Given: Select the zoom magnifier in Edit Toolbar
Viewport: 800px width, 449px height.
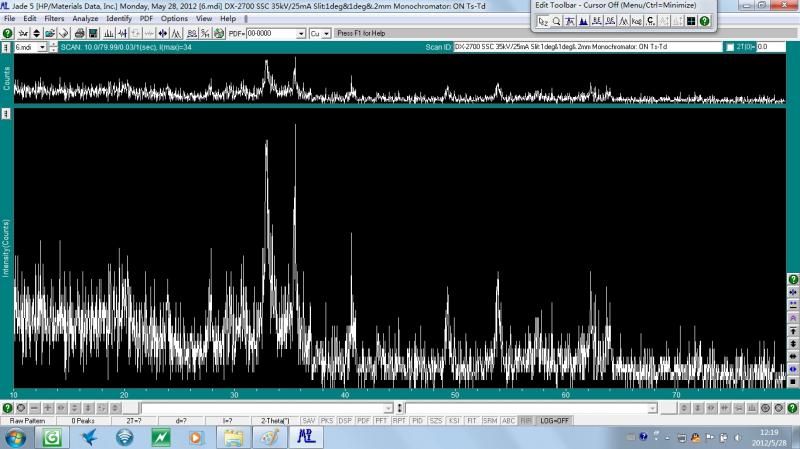Looking at the screenshot, I should pos(556,20).
